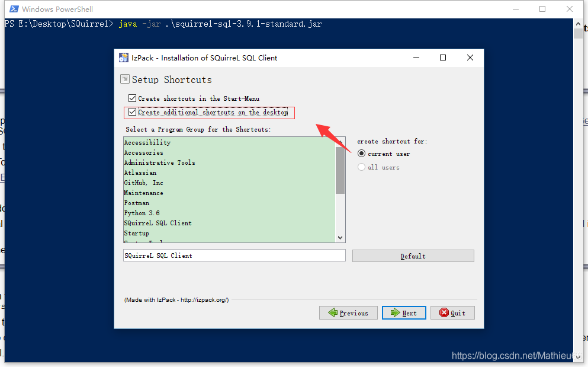
Task: Maximize the Windows PowerShell window
Action: click(x=542, y=9)
